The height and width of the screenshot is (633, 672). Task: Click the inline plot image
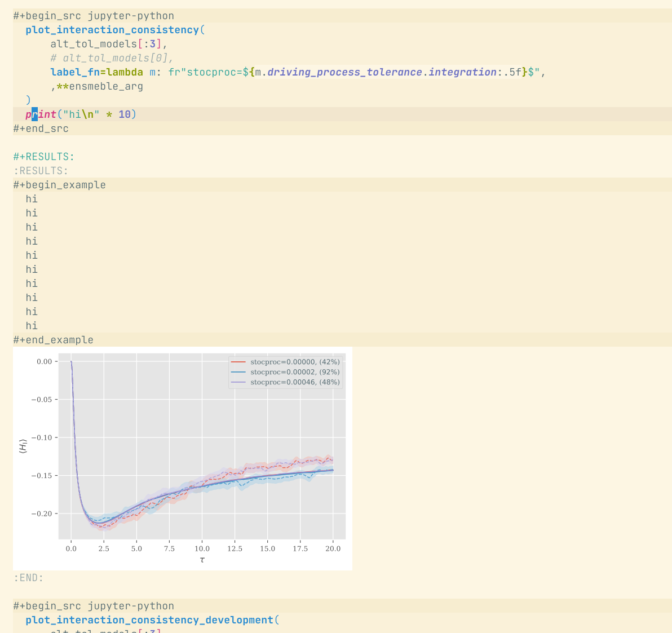(183, 459)
